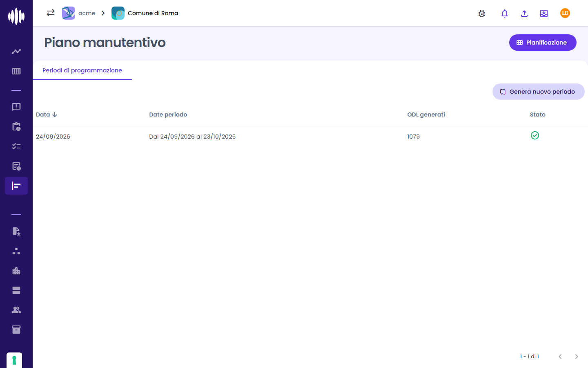Sort by the Data column header
This screenshot has height=368, width=588.
[47, 114]
